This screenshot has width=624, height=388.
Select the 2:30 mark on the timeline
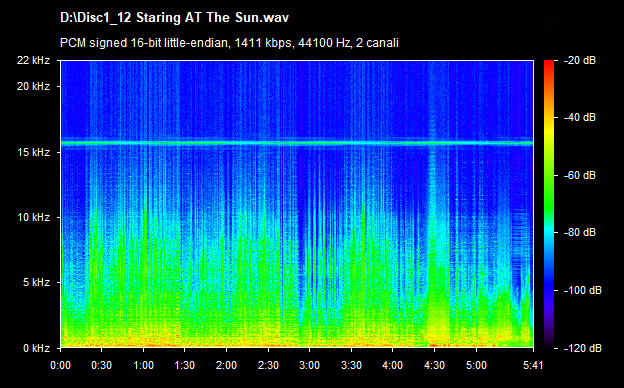point(268,365)
